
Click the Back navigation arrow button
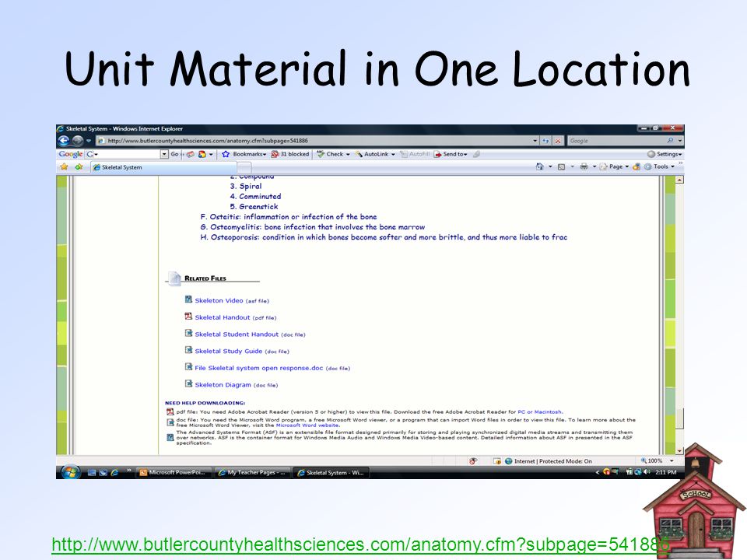pyautogui.click(x=63, y=141)
